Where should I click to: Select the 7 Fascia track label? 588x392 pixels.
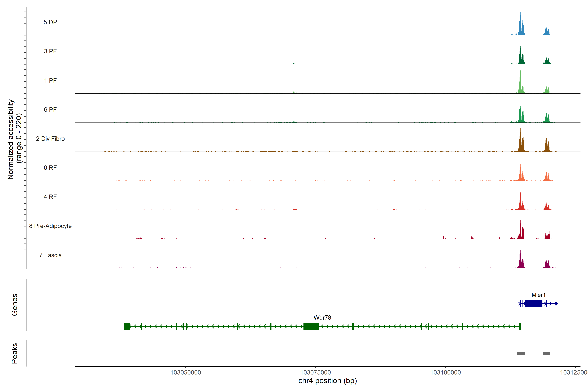click(50, 255)
